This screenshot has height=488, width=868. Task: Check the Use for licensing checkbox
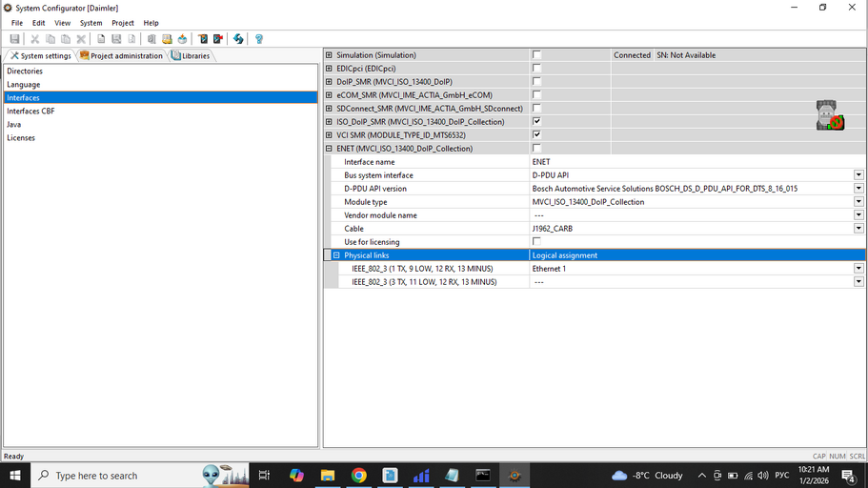536,241
